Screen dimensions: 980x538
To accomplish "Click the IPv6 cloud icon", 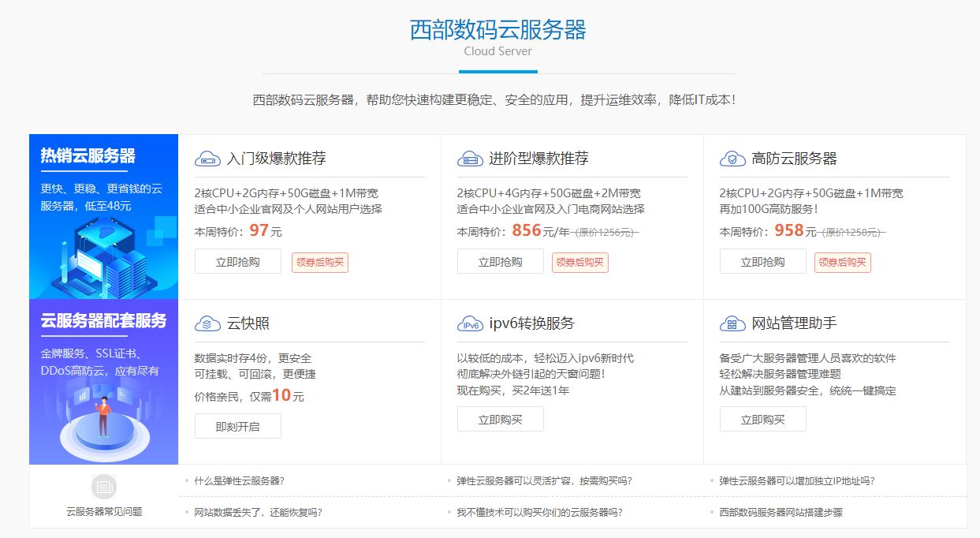I will coord(470,324).
